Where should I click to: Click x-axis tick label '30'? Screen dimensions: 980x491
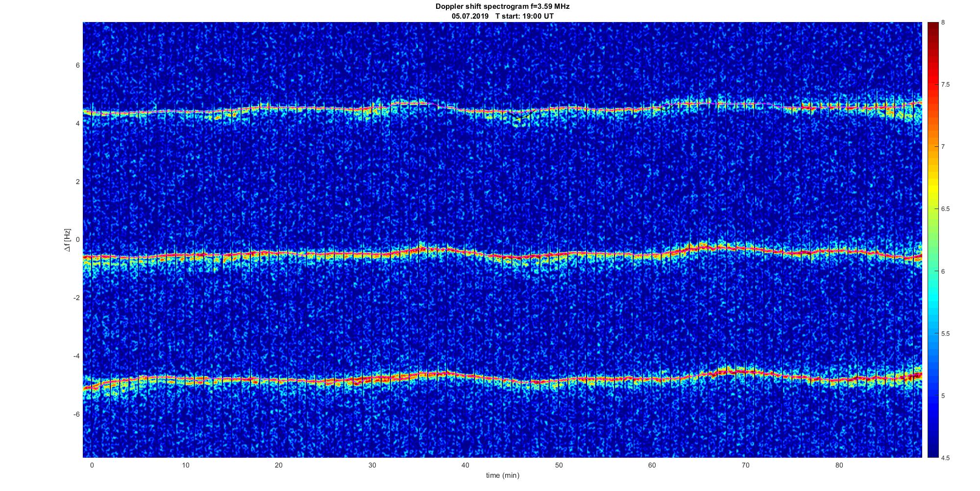pyautogui.click(x=372, y=466)
